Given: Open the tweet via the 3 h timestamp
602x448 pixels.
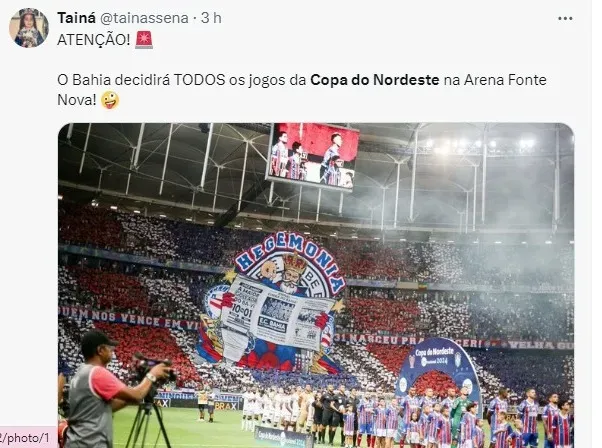Looking at the screenshot, I should [212, 18].
